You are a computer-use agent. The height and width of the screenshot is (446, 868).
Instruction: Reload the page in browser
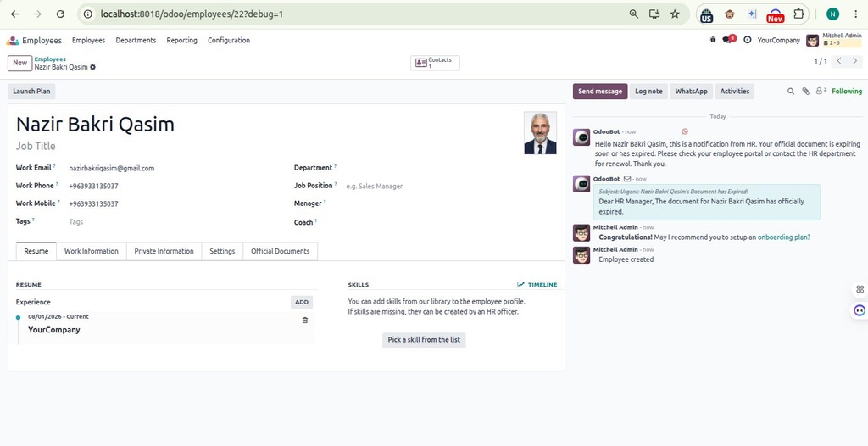(x=61, y=14)
